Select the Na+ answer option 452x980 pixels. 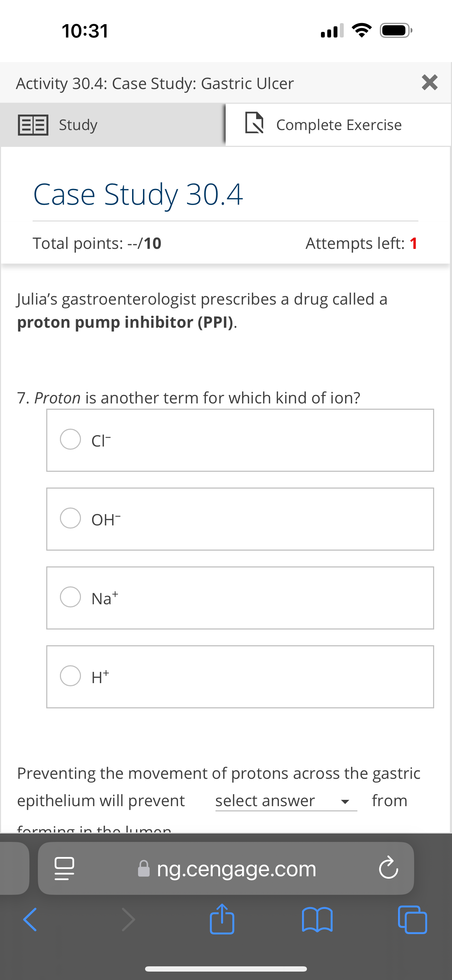point(70,597)
